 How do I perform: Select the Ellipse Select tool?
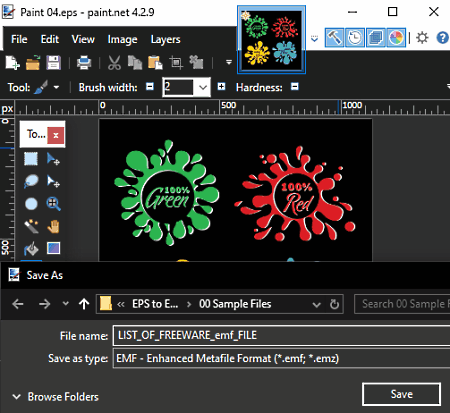point(31,203)
